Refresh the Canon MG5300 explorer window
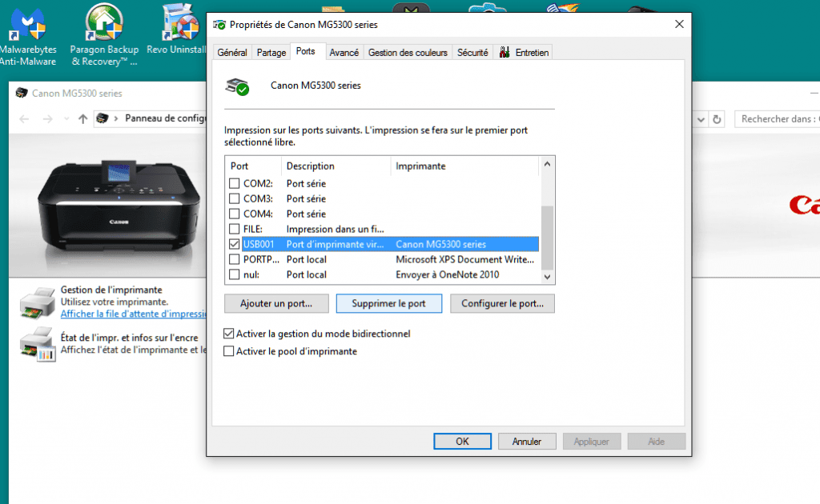 (x=717, y=119)
